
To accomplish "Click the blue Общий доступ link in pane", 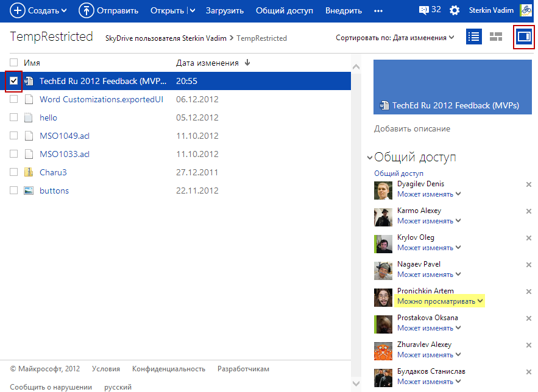I will click(398, 173).
